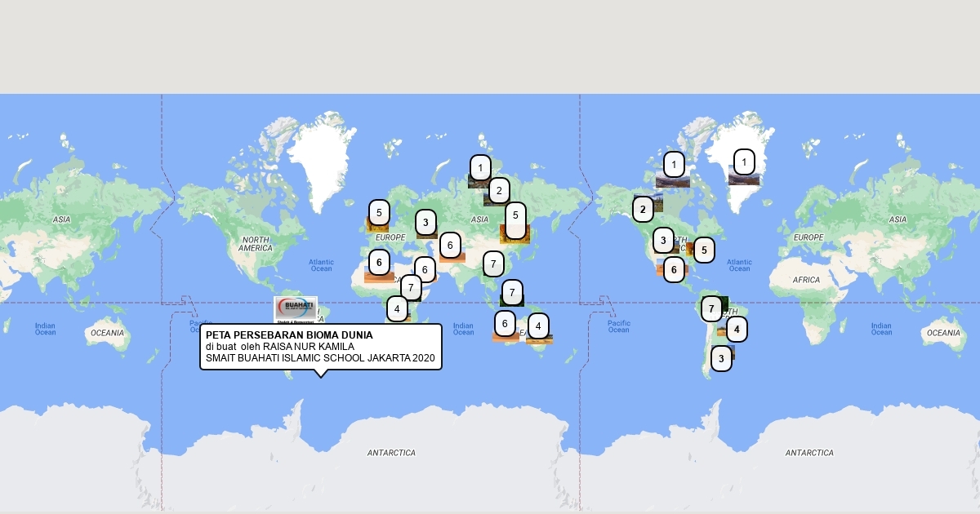Click the BUAHATI school logo thumbnail
Image resolution: width=980 pixels, height=514 pixels.
(x=296, y=309)
